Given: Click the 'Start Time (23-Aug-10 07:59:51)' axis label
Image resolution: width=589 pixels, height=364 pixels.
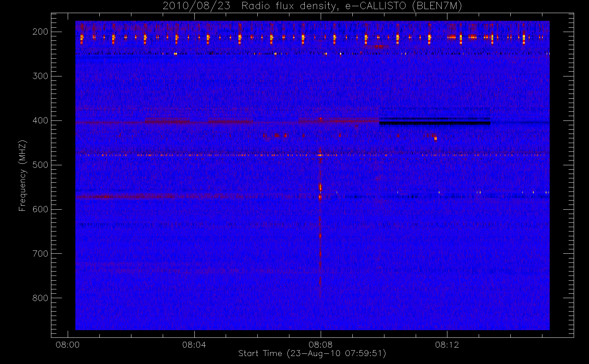Looking at the screenshot, I should [312, 353].
